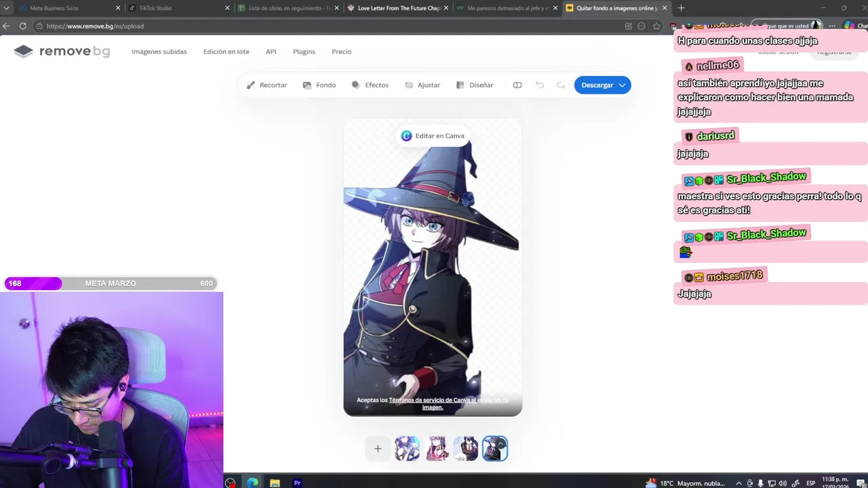Viewport: 868px width, 488px height.
Task: Add a new image with plus button
Action: 378,448
